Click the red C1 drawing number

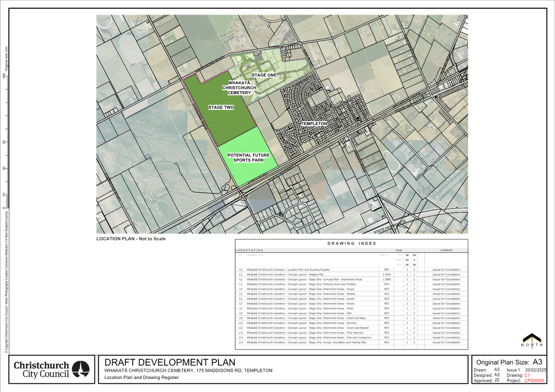(528, 375)
